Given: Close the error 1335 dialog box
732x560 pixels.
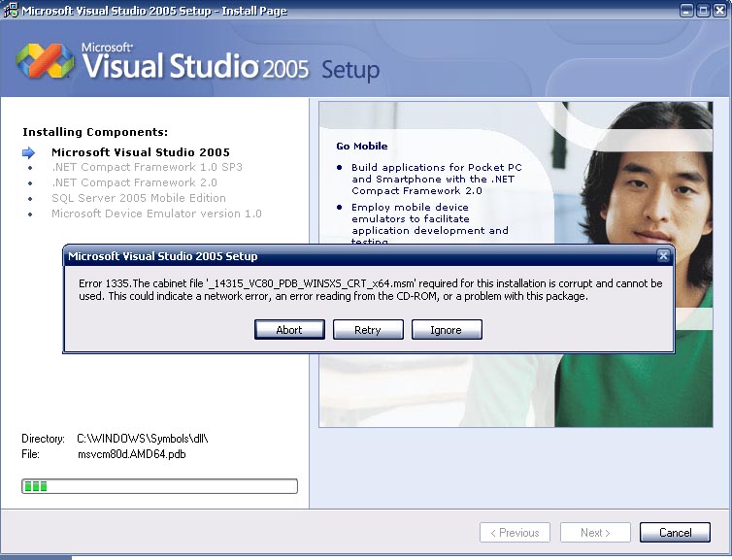Looking at the screenshot, I should [663, 255].
